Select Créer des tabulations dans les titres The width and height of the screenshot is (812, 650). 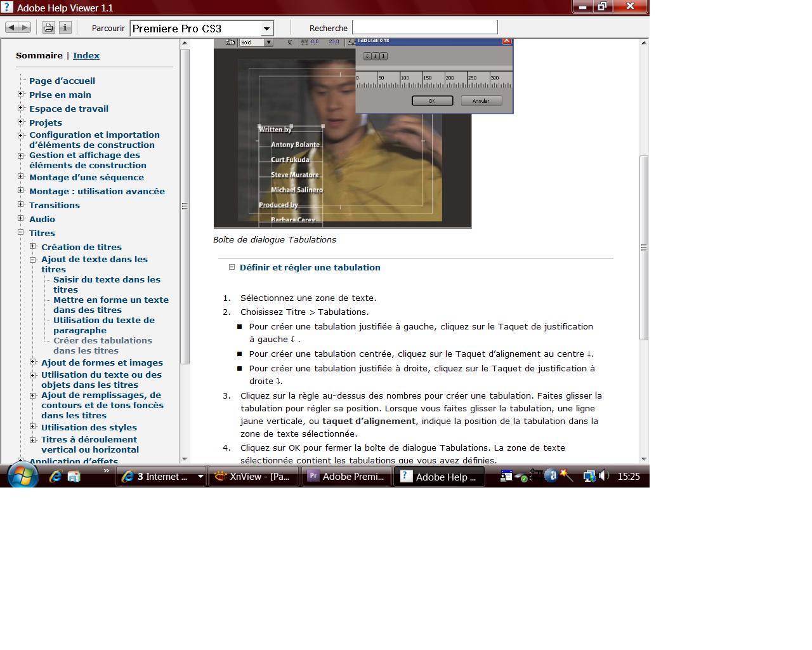pos(103,345)
